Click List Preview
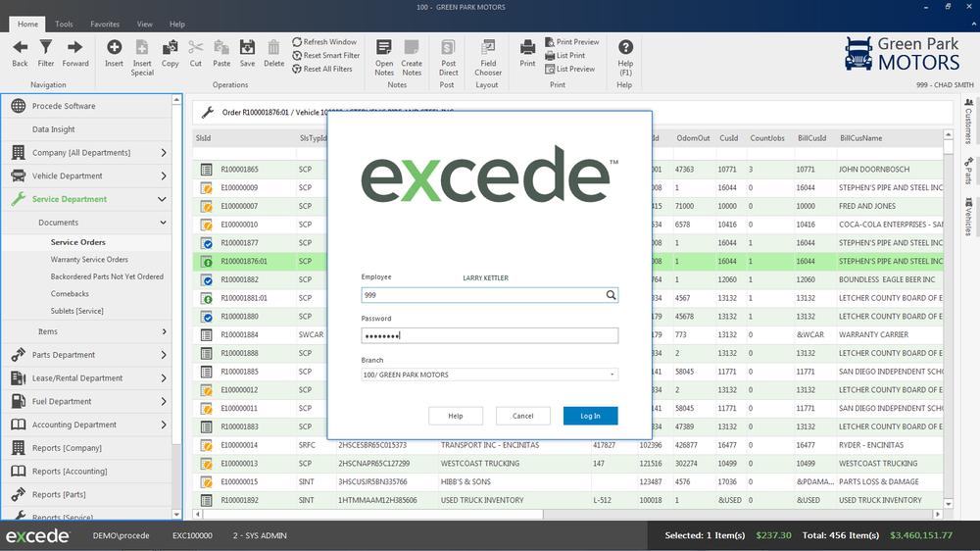This screenshot has height=551, width=980. point(569,69)
